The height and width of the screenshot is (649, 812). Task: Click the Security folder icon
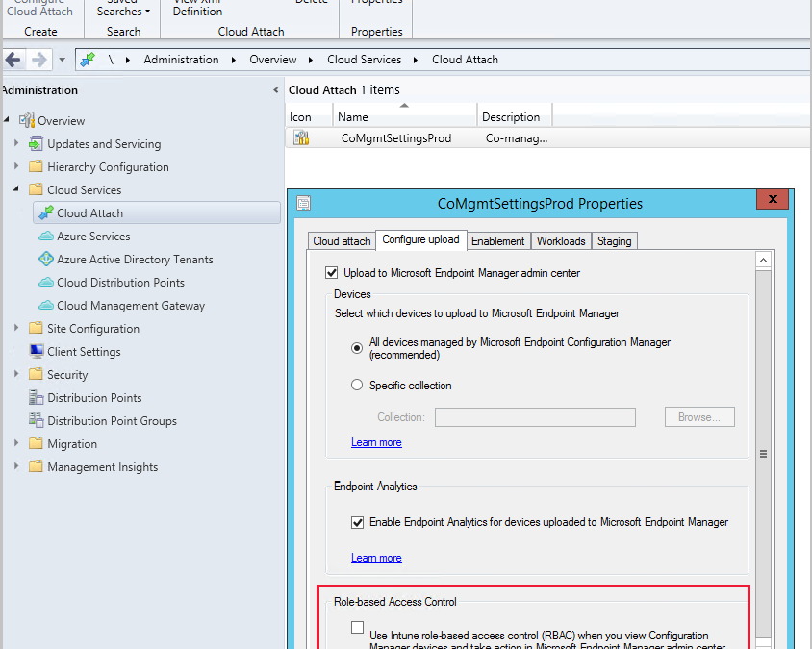coord(36,374)
